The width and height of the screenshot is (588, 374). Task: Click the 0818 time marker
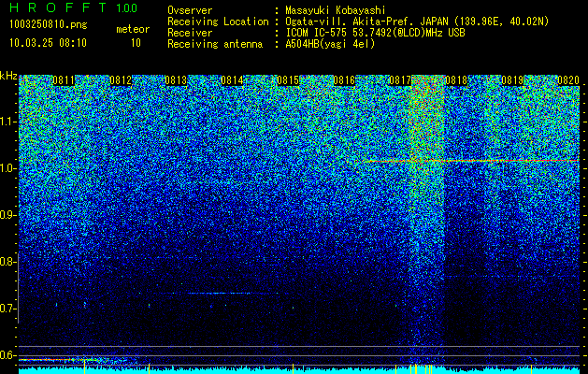[456, 80]
